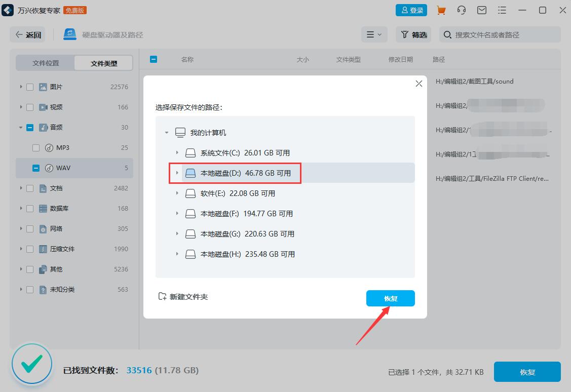Check the 文档 category checkbox
Viewport: 571px width, 392px height.
pyautogui.click(x=30, y=188)
